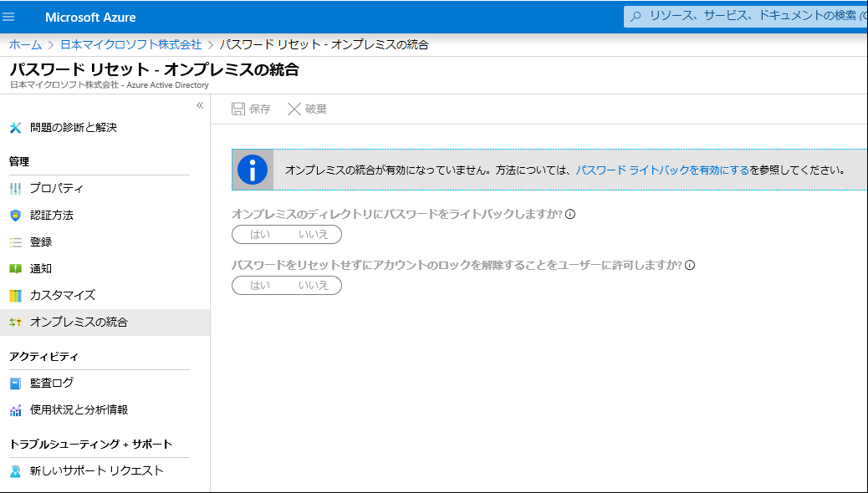Click the blue information banner icon
This screenshot has height=493, width=868.
click(x=253, y=170)
